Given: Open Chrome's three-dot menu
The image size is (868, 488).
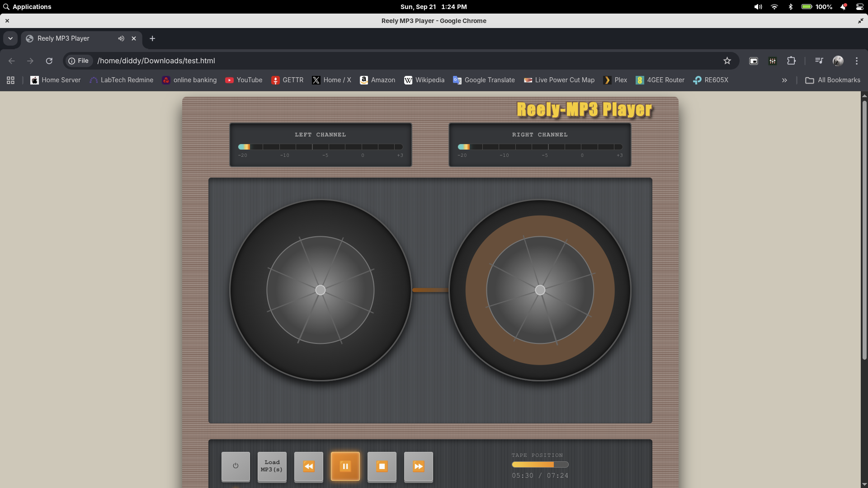Looking at the screenshot, I should (x=857, y=61).
